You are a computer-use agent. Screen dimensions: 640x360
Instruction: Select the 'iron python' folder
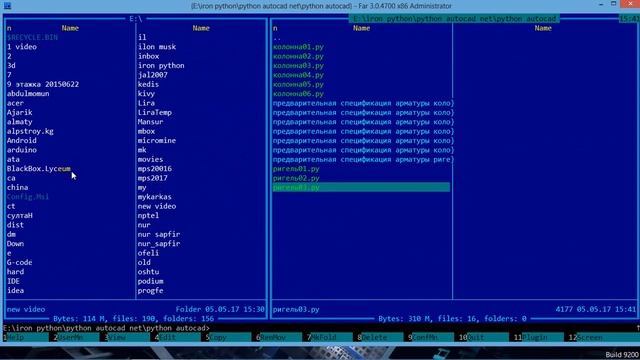(161, 66)
